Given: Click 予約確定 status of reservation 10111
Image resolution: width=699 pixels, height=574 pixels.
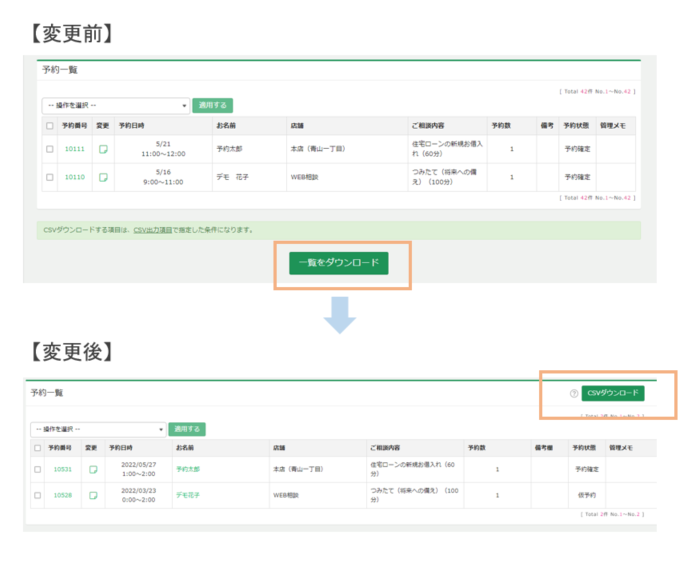Looking at the screenshot, I should coord(577,149).
